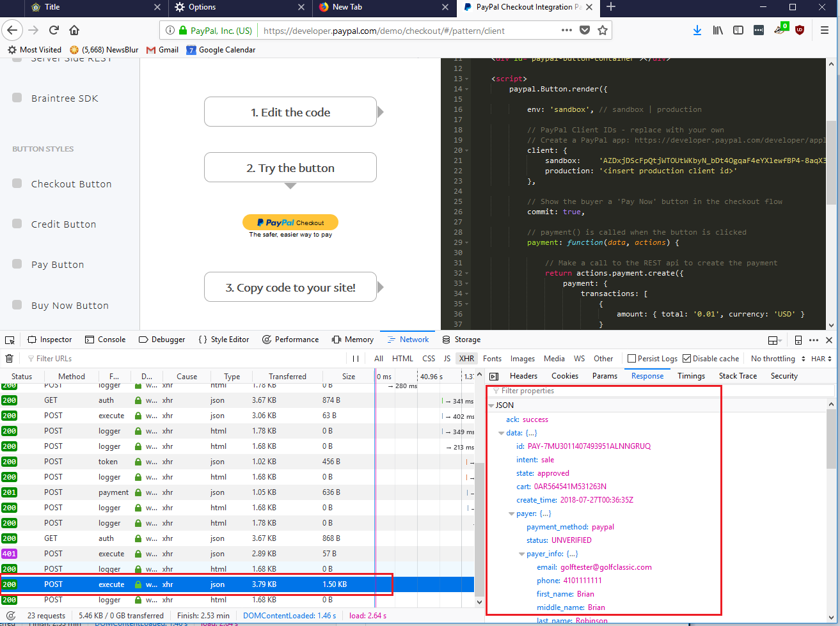Collapse the payer_info: {...} node

521,554
